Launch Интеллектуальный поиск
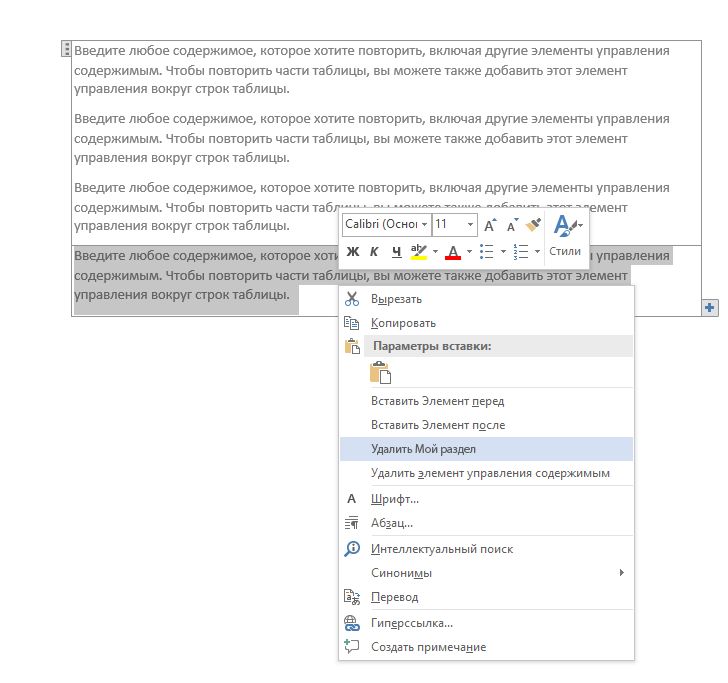 (x=487, y=549)
